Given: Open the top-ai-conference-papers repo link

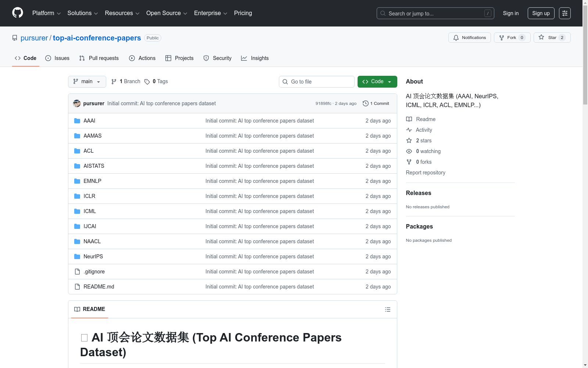Looking at the screenshot, I should (x=97, y=38).
